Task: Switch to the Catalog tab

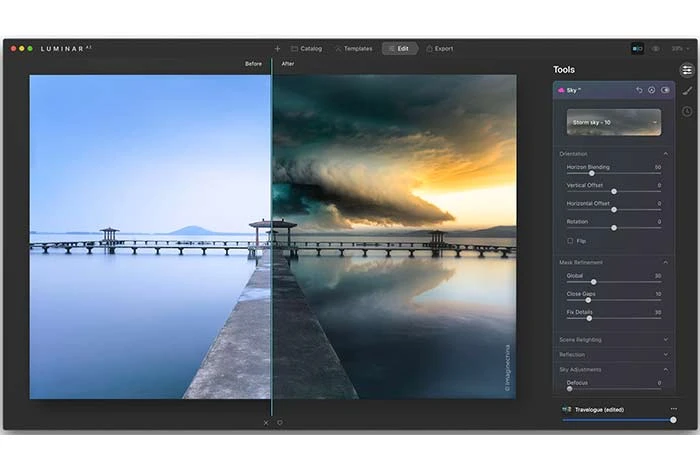Action: (x=309, y=48)
